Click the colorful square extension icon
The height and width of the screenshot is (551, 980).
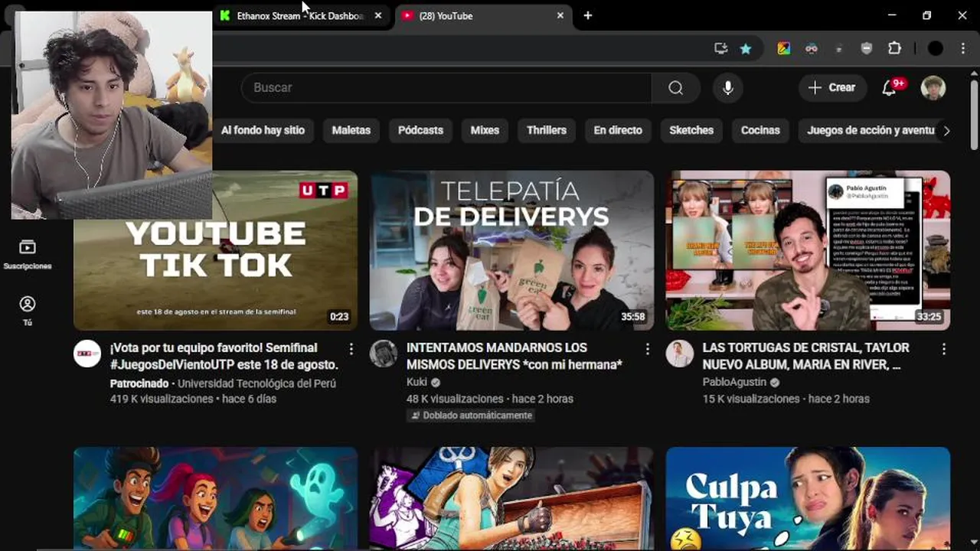783,48
